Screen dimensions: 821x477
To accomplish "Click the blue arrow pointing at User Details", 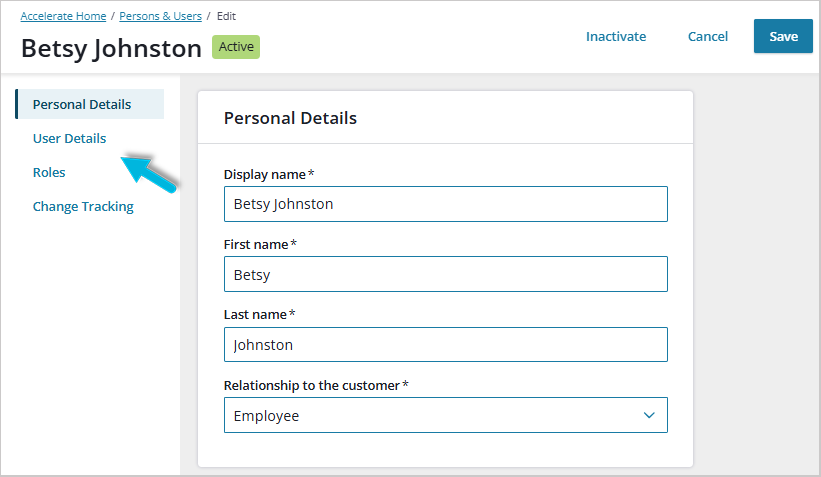I will 149,170.
